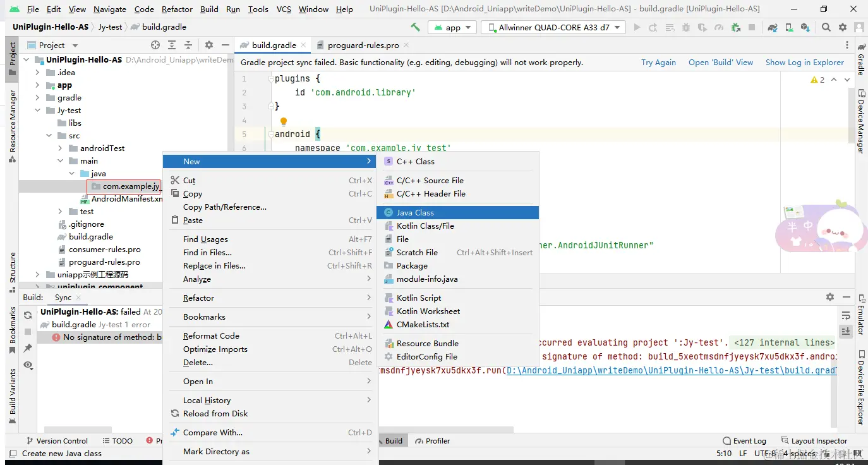Click the 'Try Again' sync link
Screen dimensions: 868x465
[658, 63]
